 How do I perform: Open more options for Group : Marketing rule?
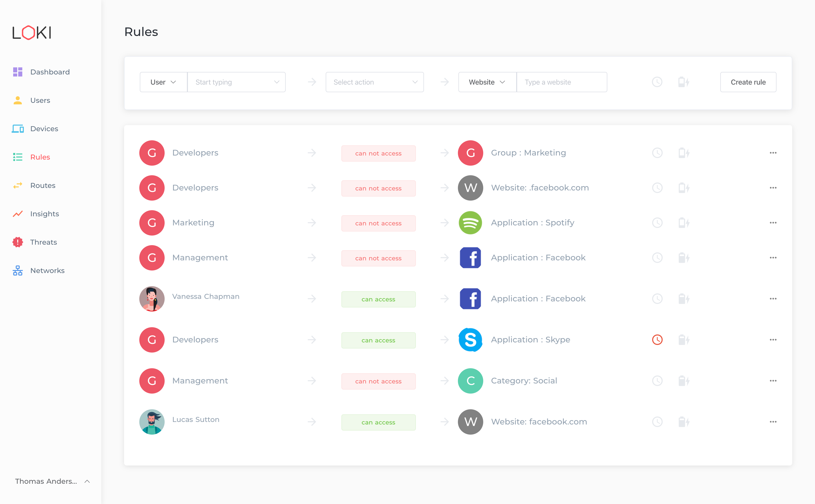(773, 153)
